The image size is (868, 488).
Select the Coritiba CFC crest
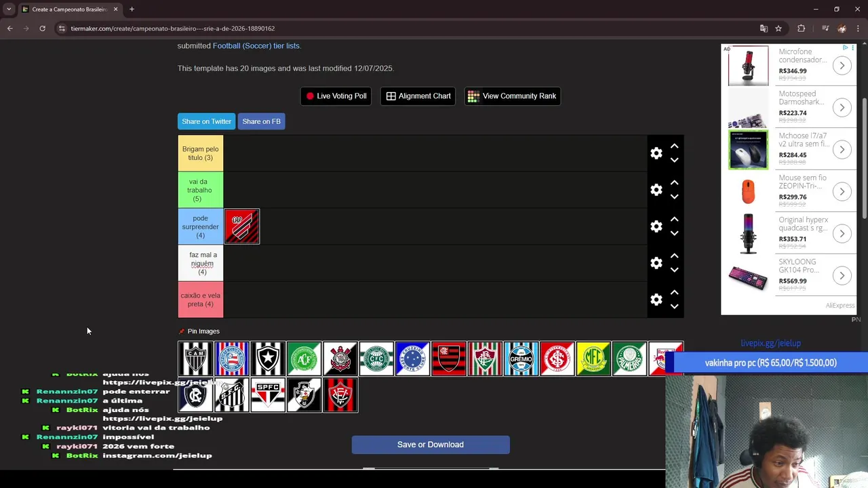coord(376,359)
